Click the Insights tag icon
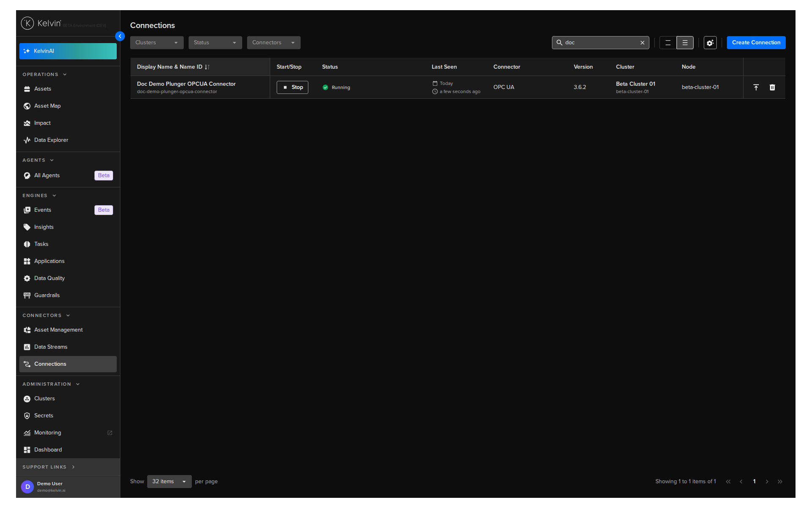Screen dimensions: 812x508 pyautogui.click(x=27, y=227)
